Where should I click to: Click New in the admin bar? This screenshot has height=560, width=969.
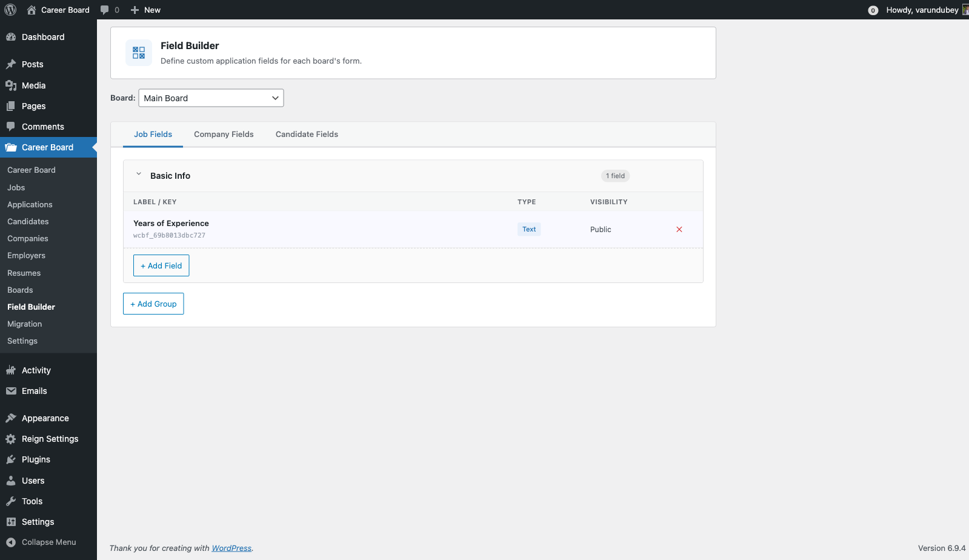(x=146, y=10)
